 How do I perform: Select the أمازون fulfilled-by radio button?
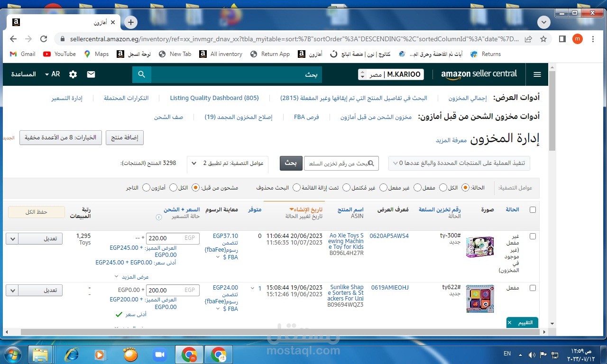click(x=173, y=188)
